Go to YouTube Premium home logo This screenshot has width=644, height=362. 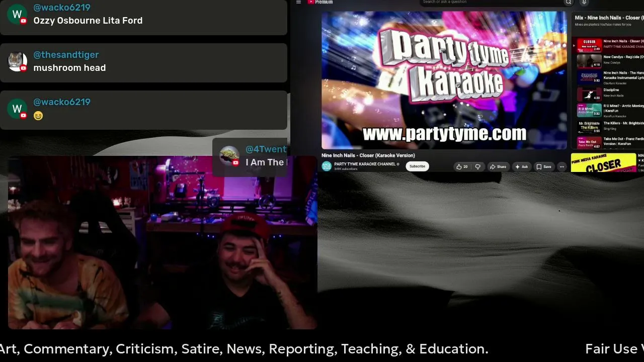(320, 2)
